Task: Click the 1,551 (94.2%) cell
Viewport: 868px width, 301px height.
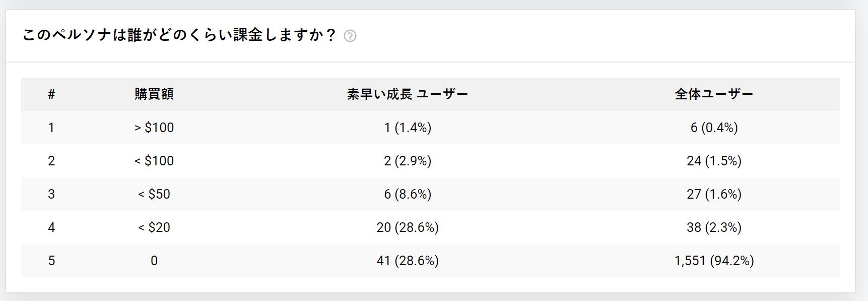Action: click(714, 261)
